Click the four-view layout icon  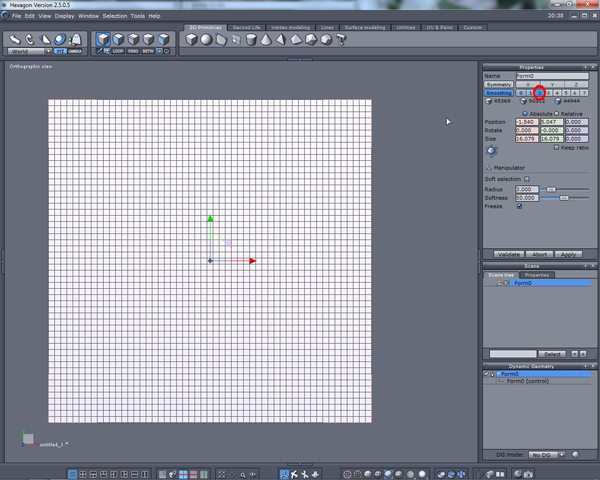(x=83, y=474)
